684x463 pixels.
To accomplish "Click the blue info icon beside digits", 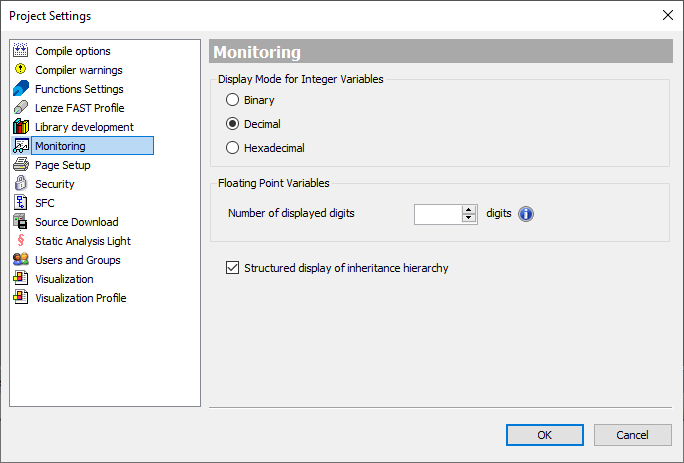I will (526, 214).
